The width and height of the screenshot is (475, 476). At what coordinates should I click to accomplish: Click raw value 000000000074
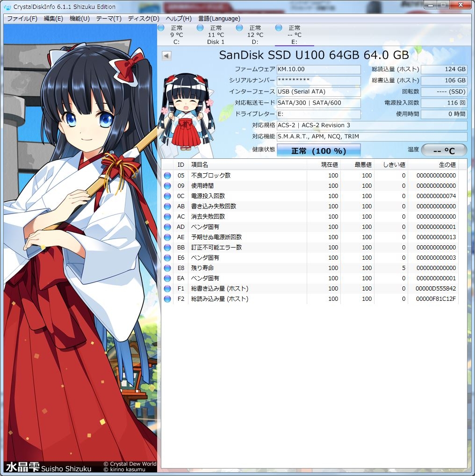[436, 196]
